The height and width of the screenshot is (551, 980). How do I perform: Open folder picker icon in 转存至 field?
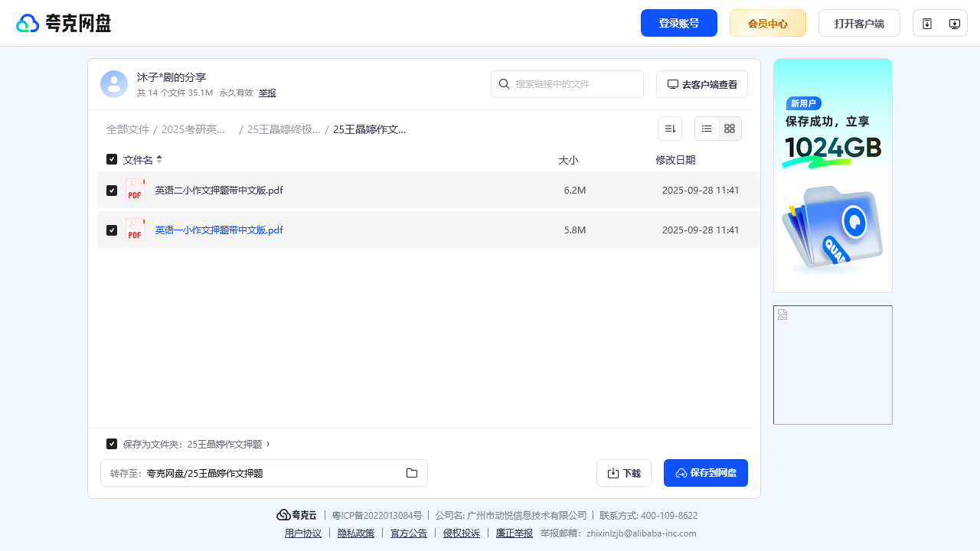tap(412, 473)
